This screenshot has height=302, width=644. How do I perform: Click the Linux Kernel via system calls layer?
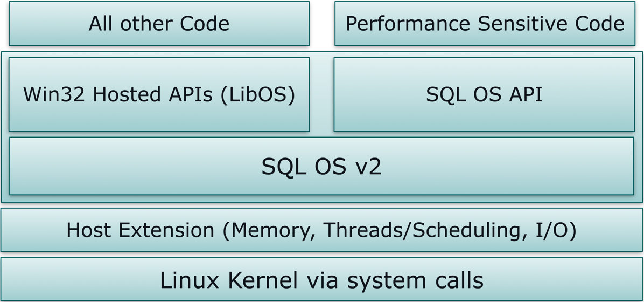(x=321, y=280)
